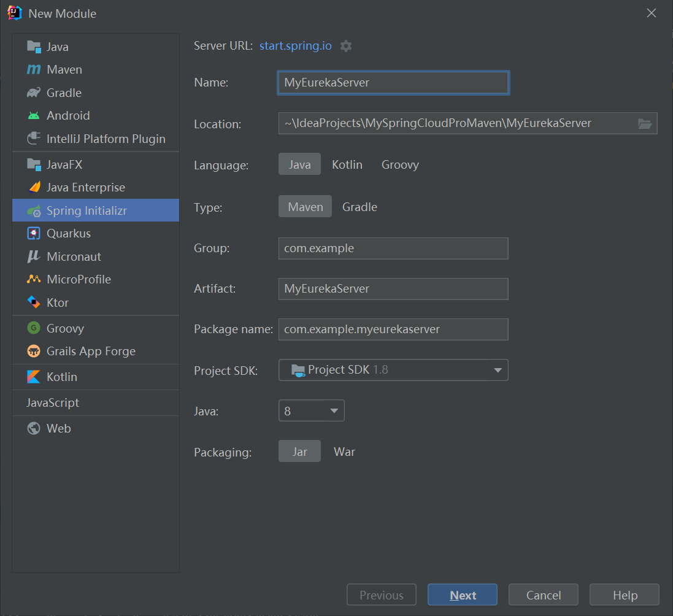Select the Maven icon in the sidebar
673x616 pixels.
click(34, 69)
